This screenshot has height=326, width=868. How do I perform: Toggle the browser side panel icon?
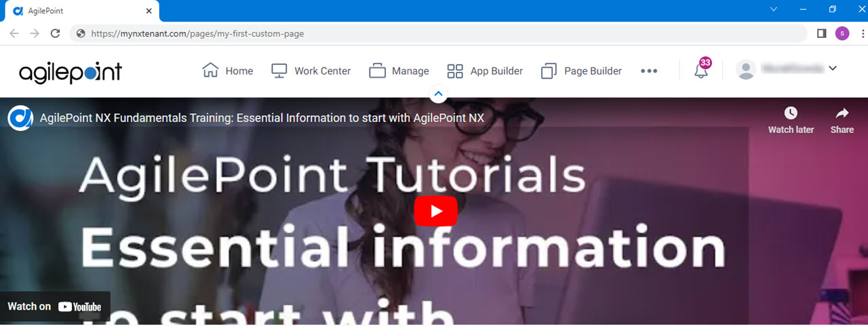pos(821,33)
